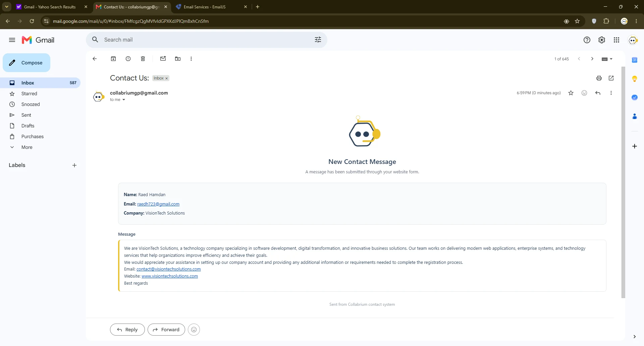
Task: Open the Gmail Support help icon
Action: click(587, 40)
